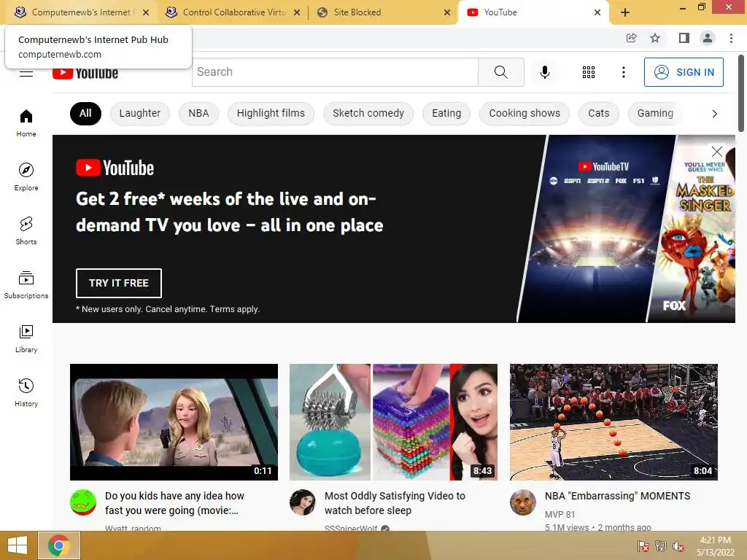This screenshot has height=560, width=747.
Task: Select the Eating filter chip
Action: pyautogui.click(x=446, y=113)
